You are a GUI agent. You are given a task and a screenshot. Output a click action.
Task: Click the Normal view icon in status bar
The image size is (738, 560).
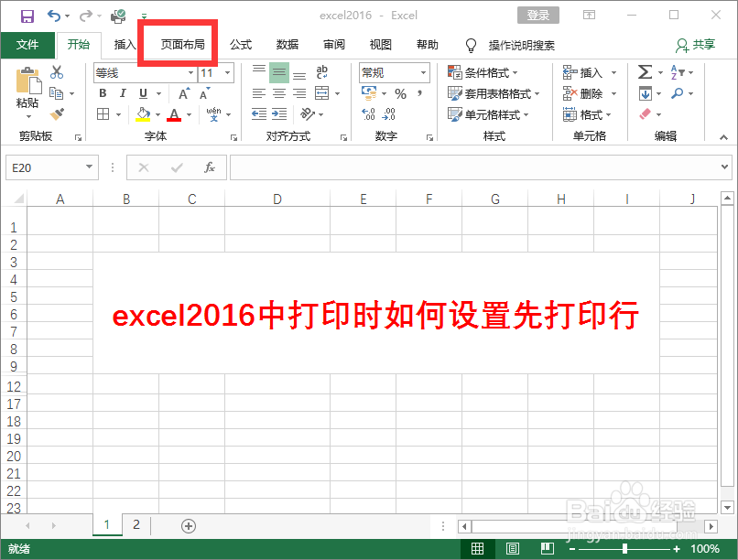[x=477, y=548]
